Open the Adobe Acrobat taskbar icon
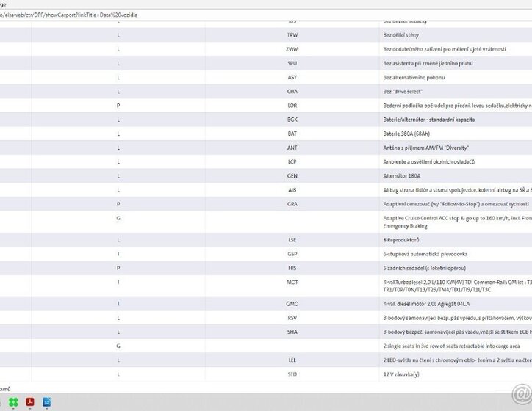This screenshot has height=411, width=532. pos(30,401)
